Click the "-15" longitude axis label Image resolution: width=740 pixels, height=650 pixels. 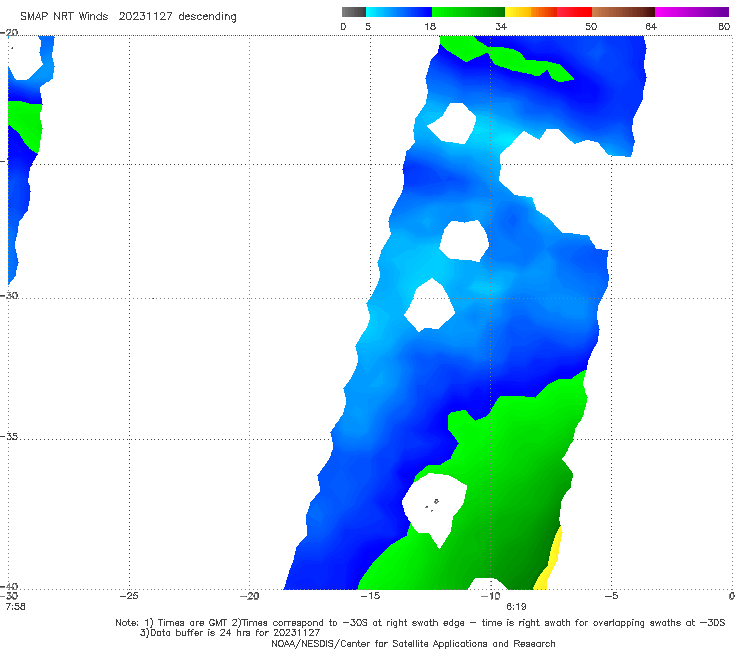(370, 596)
